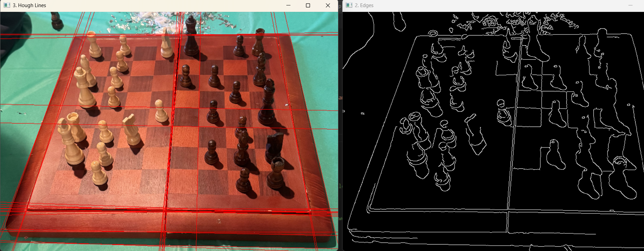Minimize the Edges window
This screenshot has height=251, width=644.
[630, 5]
